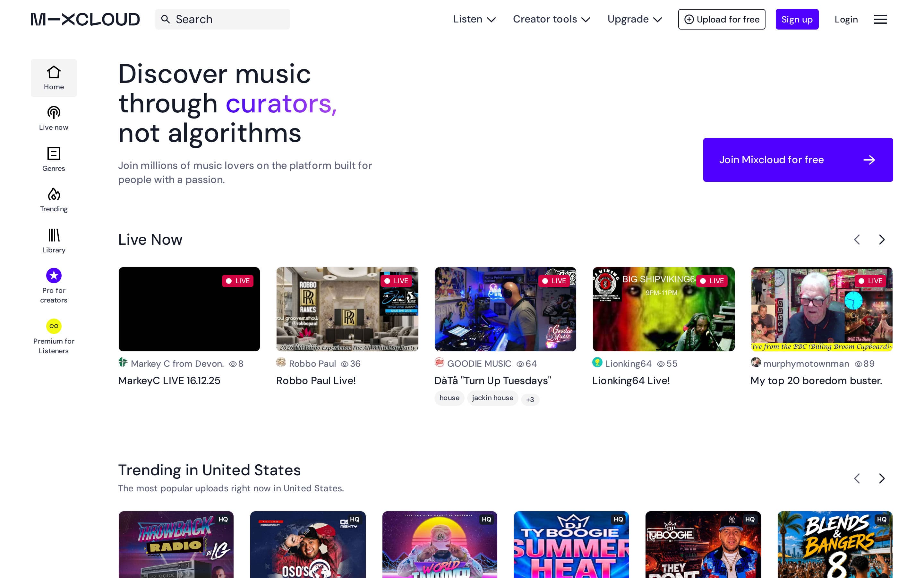Open the DJ TyBoogie They Don't cover
This screenshot has width=924, height=578.
click(x=703, y=545)
